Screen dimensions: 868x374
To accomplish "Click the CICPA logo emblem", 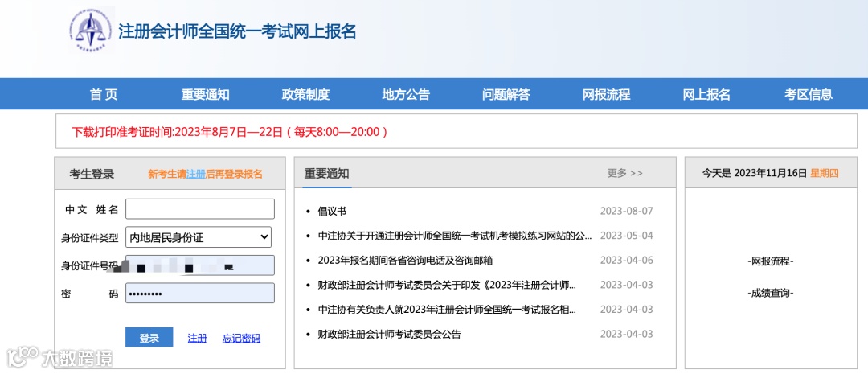I will [x=92, y=31].
